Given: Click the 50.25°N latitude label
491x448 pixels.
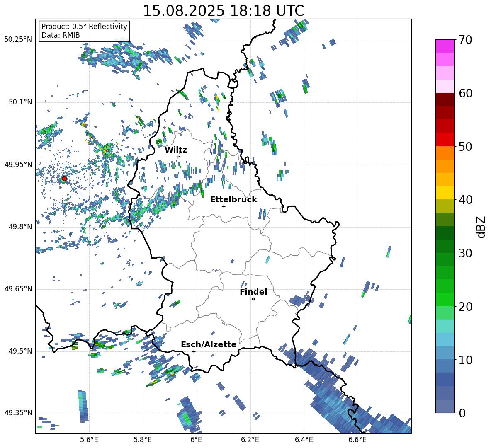Looking at the screenshot, I should pos(18,40).
